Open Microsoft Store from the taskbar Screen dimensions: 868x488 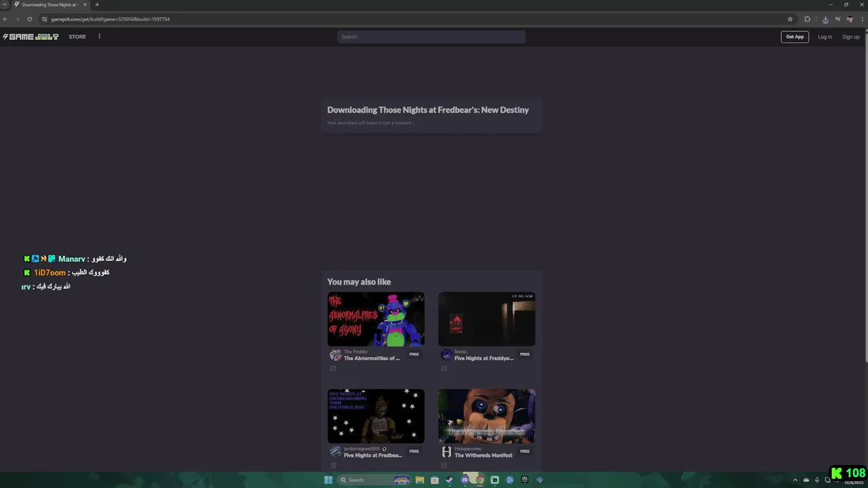tap(435, 480)
